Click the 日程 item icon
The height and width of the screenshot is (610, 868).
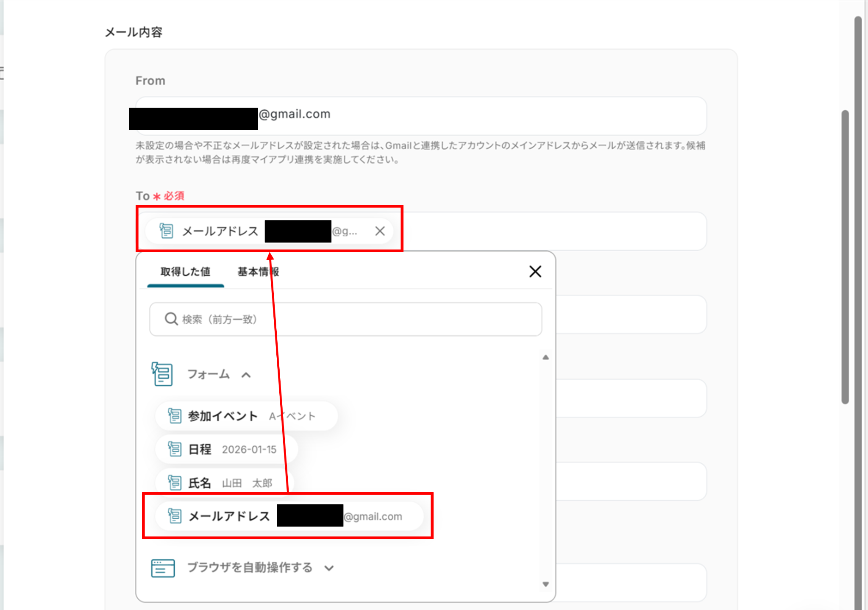[175, 449]
